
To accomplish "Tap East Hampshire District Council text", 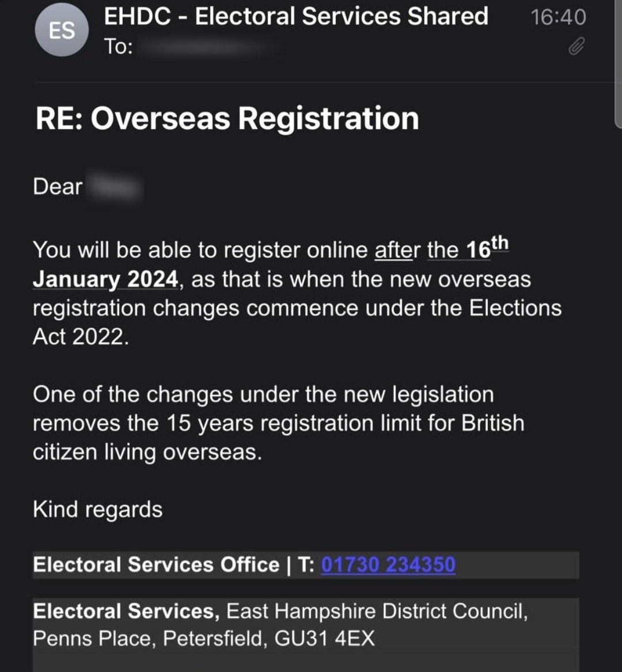I will coord(377,611).
